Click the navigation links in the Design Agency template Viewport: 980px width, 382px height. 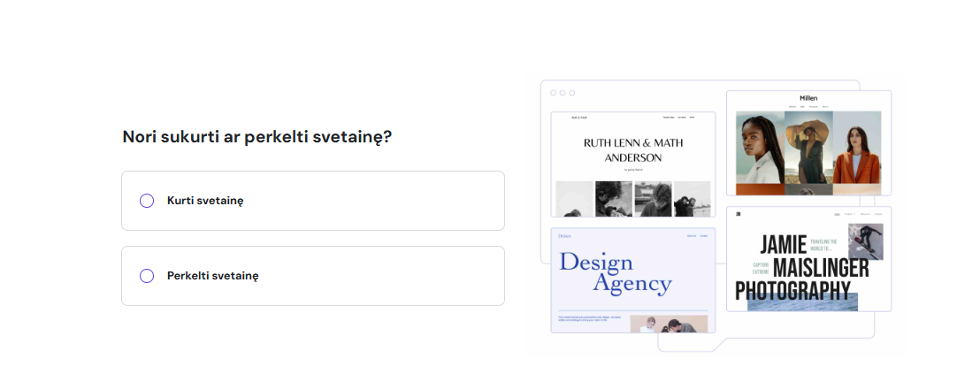[x=697, y=236]
